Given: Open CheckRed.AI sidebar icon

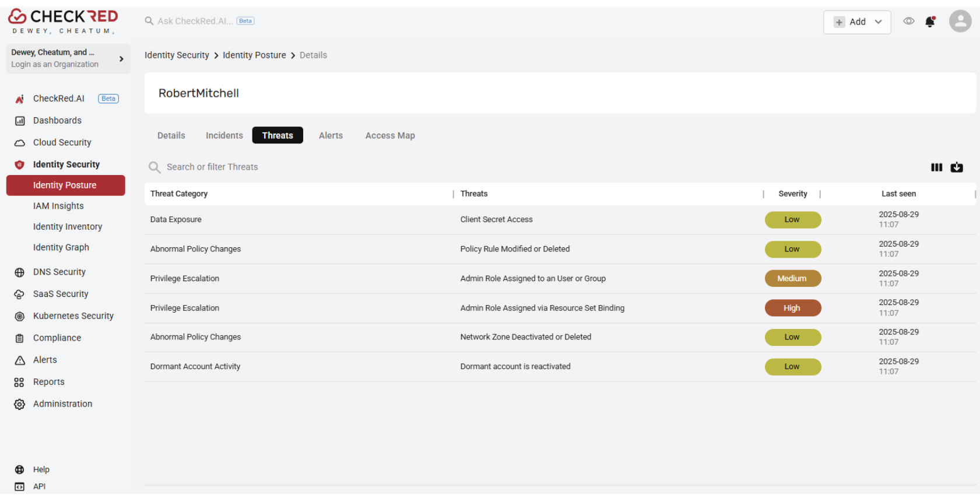Looking at the screenshot, I should click(x=19, y=99).
